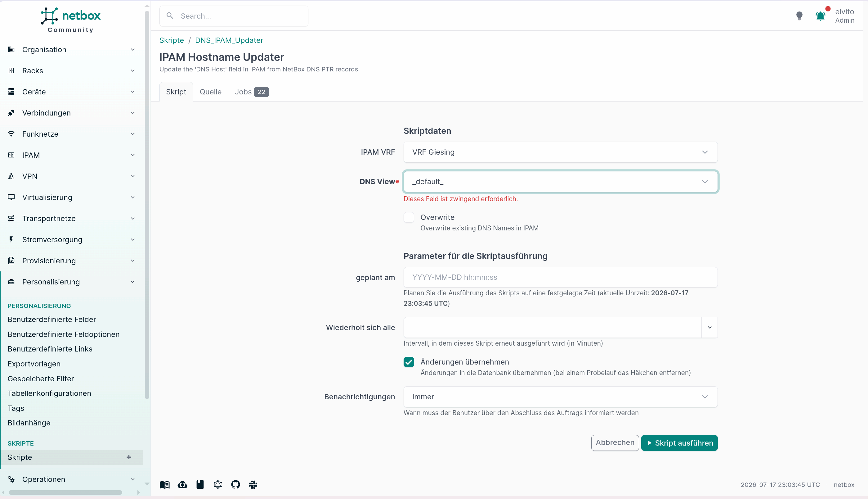Viewport: 868px width, 499px height.
Task: Click the Wiederholt sich alle interval field
Action: [553, 327]
